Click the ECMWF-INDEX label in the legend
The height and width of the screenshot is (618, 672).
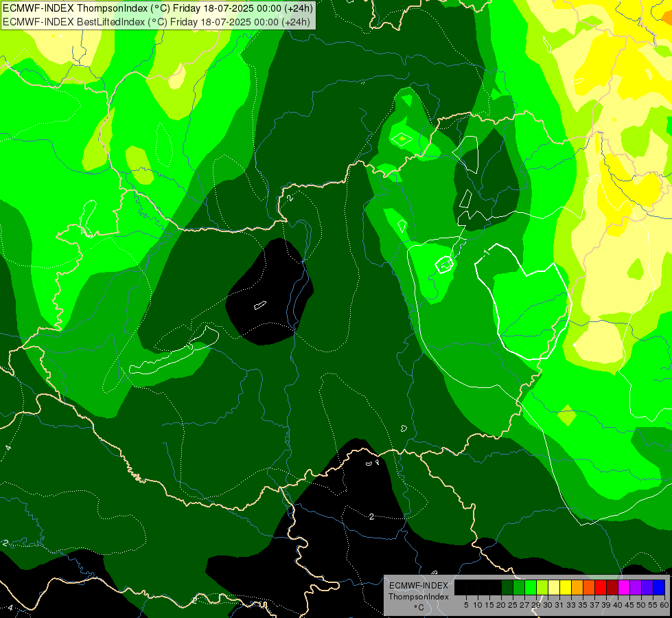tap(419, 586)
